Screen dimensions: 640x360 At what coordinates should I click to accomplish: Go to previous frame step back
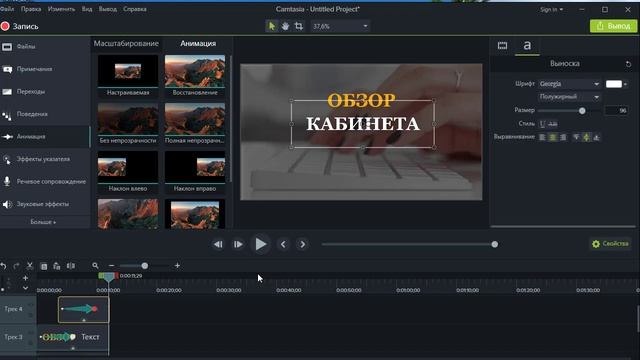coord(218,244)
